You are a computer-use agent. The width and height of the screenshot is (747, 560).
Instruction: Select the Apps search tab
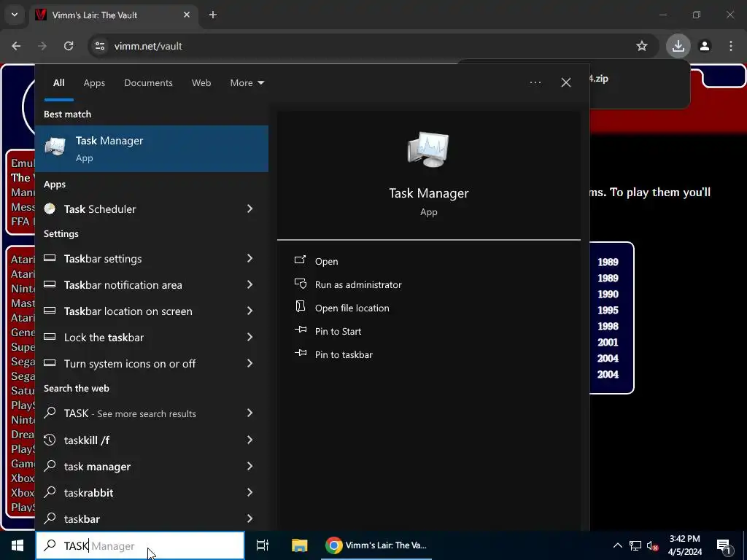pos(94,82)
